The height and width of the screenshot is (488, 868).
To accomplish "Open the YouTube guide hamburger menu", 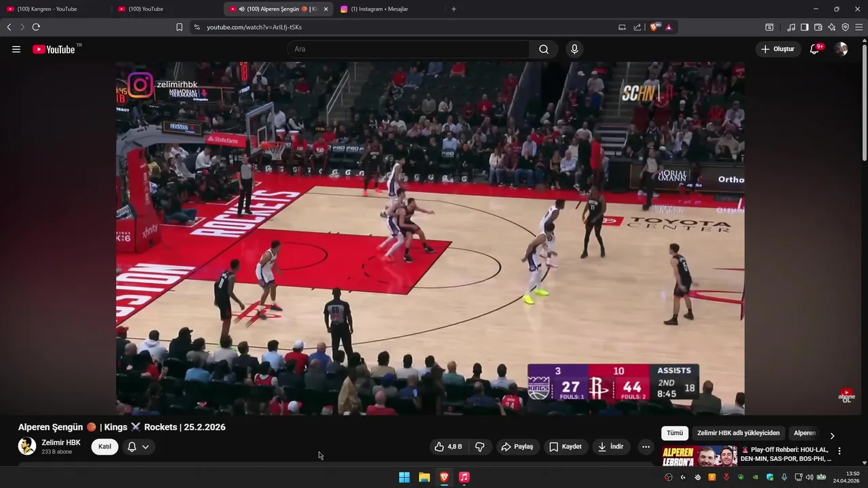I will (x=16, y=49).
